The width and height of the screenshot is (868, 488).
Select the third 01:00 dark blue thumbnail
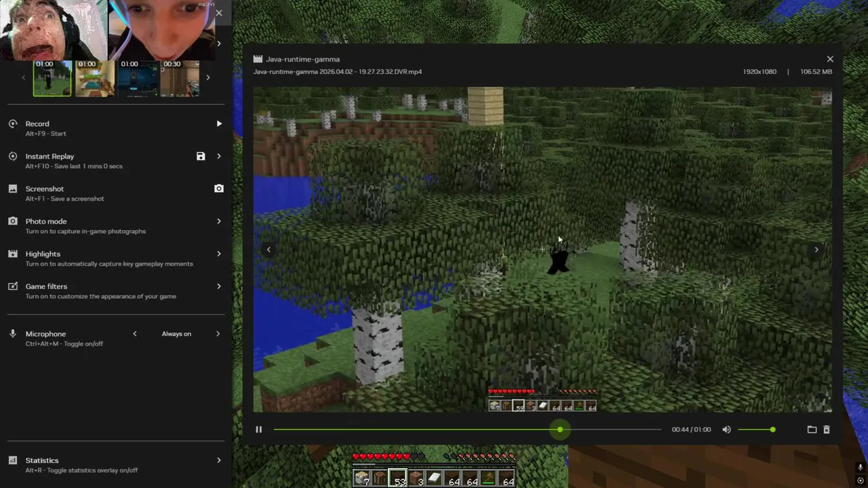(138, 78)
